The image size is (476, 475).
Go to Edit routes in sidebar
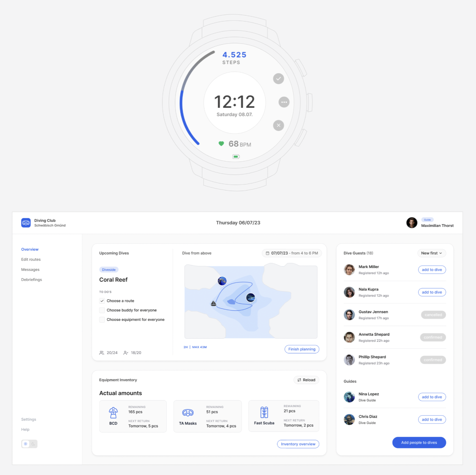pyautogui.click(x=31, y=259)
